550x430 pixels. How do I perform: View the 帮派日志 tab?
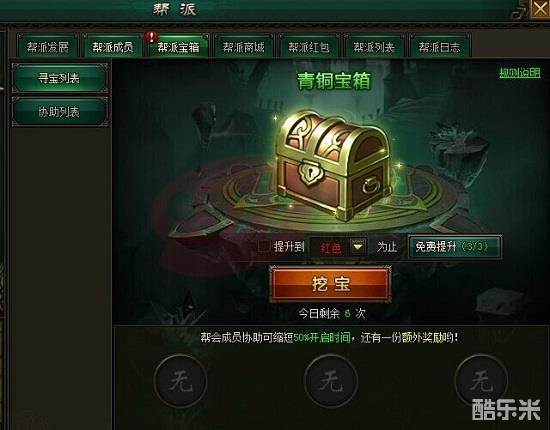pos(439,47)
